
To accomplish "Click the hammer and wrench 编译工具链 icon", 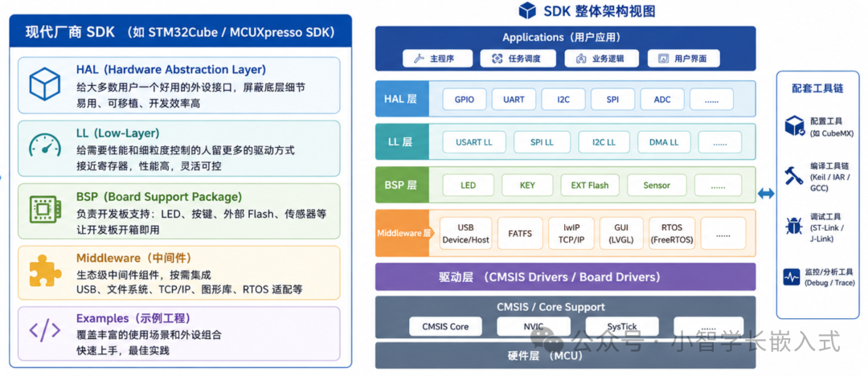I will [794, 175].
